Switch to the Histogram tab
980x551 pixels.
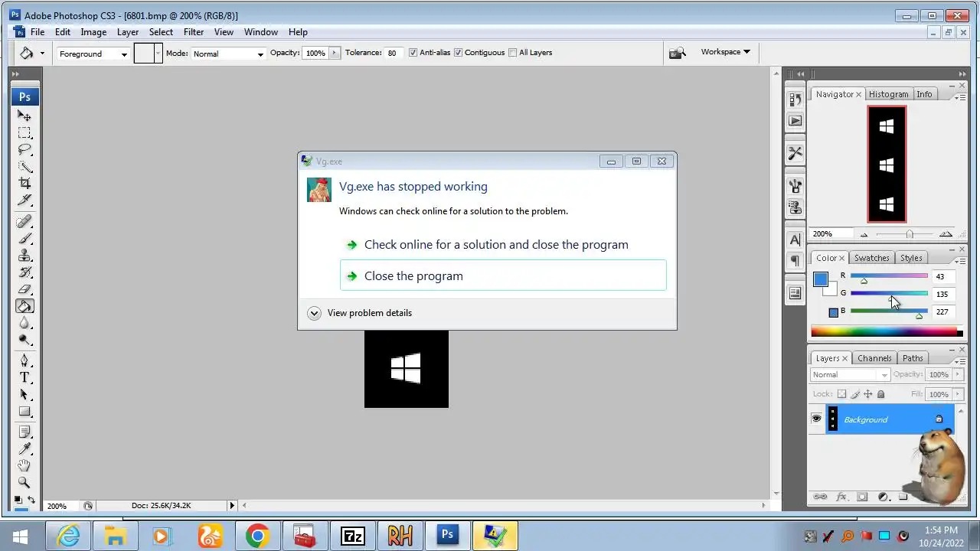(x=888, y=94)
